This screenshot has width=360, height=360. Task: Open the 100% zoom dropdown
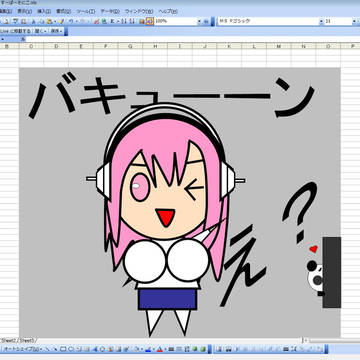(199, 21)
